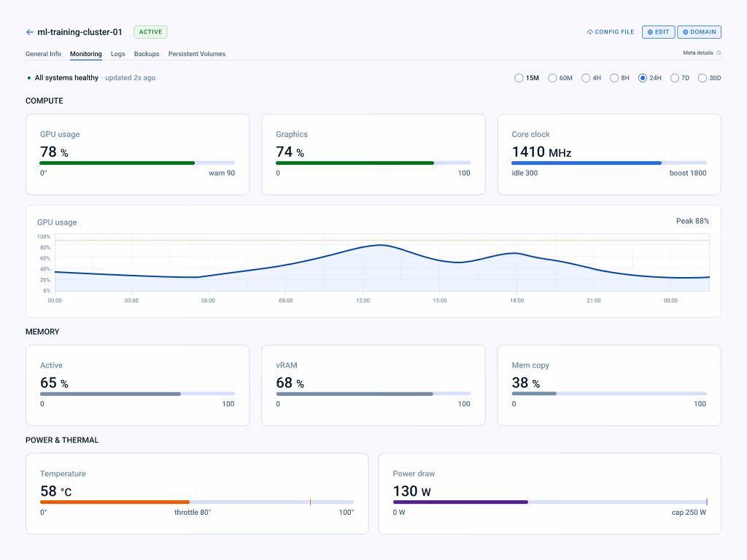Click the 'updated 2s ago' text
The image size is (747, 560).
[130, 77]
